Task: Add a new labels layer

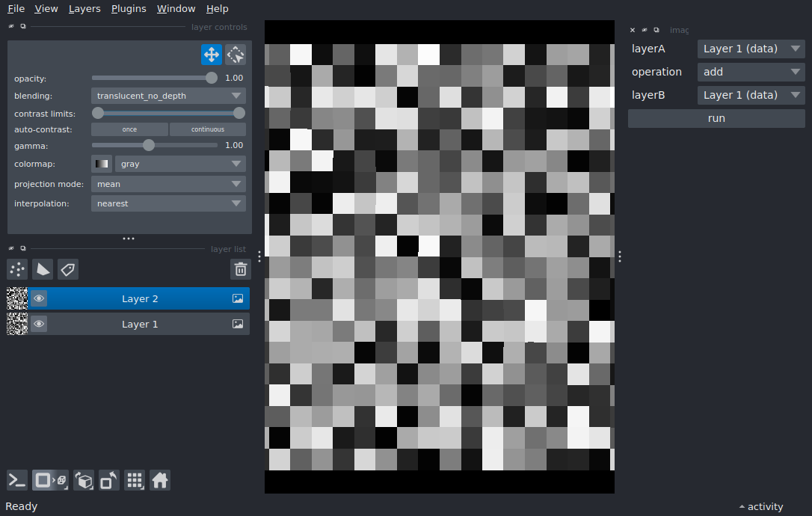Action: 68,269
